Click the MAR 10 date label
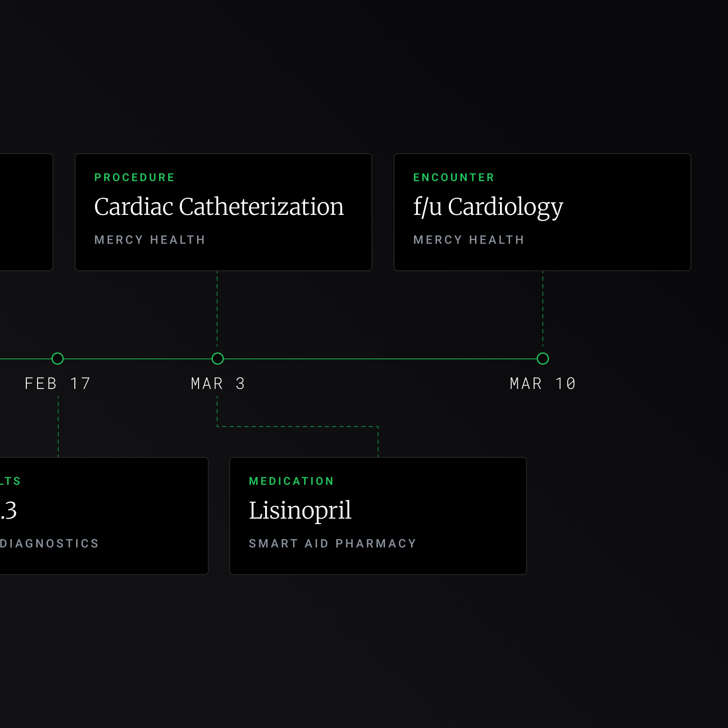 point(543,383)
